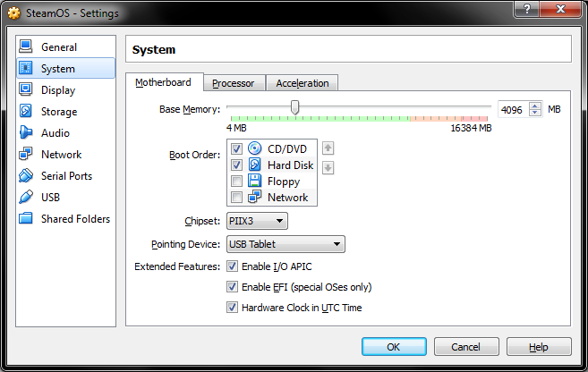Move boot item down with arrow button

(x=328, y=167)
